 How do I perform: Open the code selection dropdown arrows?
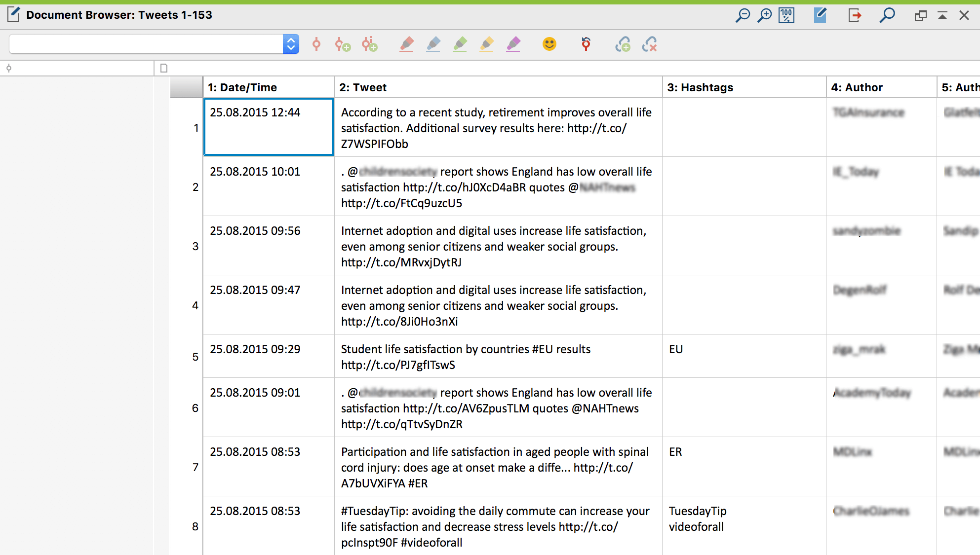pos(291,44)
